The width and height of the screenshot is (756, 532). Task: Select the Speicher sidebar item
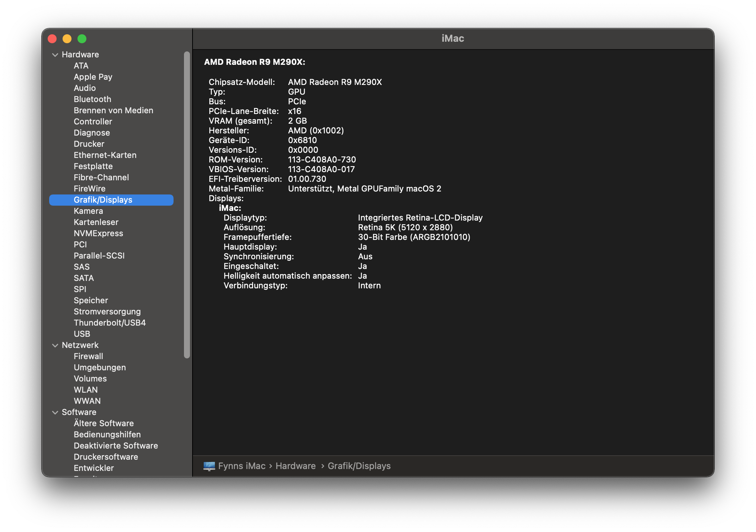click(x=91, y=300)
